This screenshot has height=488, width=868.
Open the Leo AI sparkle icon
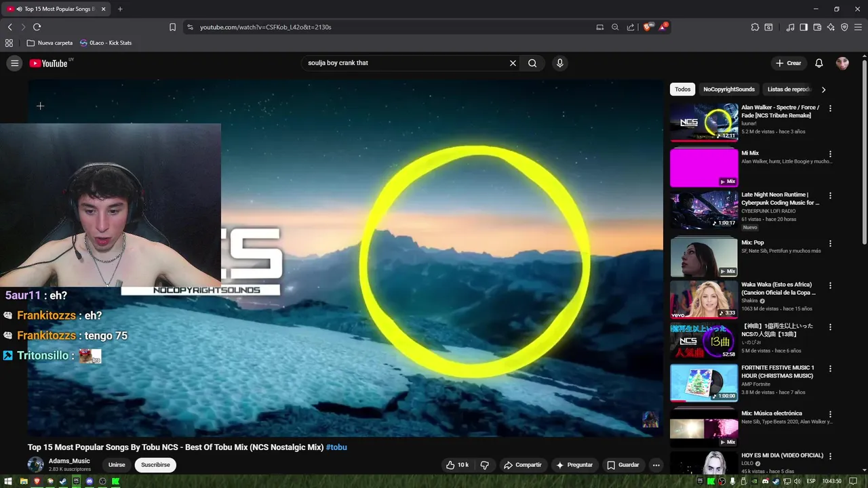click(831, 27)
